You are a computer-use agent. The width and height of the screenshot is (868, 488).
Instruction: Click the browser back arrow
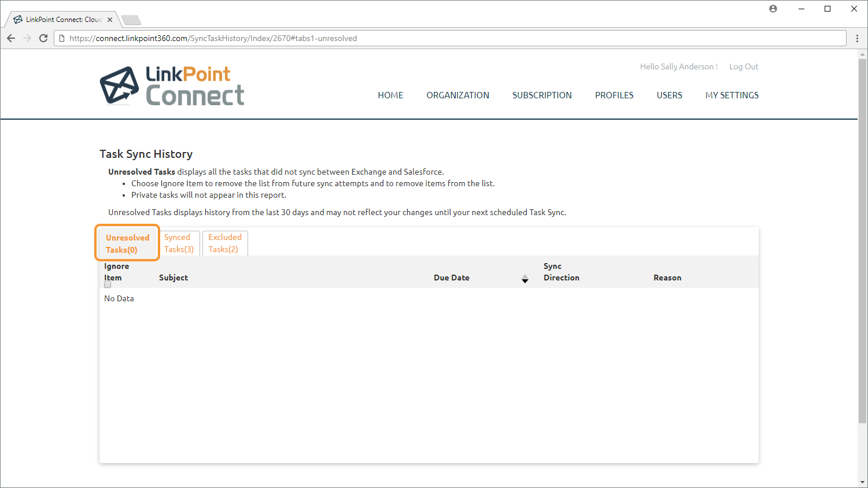tap(11, 38)
